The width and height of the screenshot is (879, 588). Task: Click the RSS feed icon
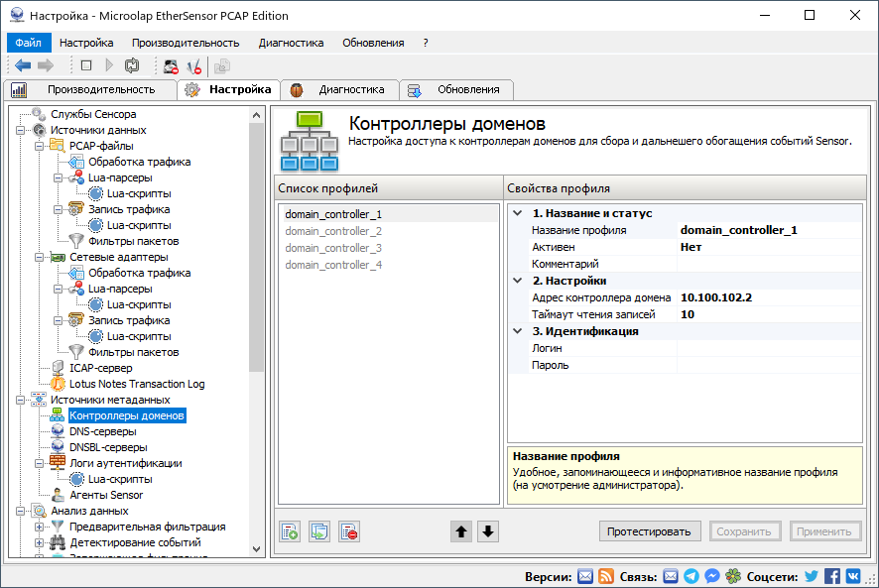click(606, 573)
